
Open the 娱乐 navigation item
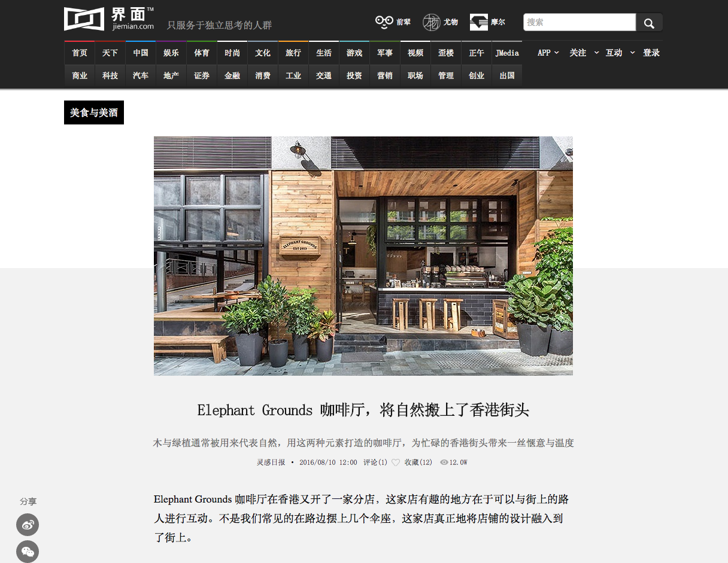tap(171, 53)
